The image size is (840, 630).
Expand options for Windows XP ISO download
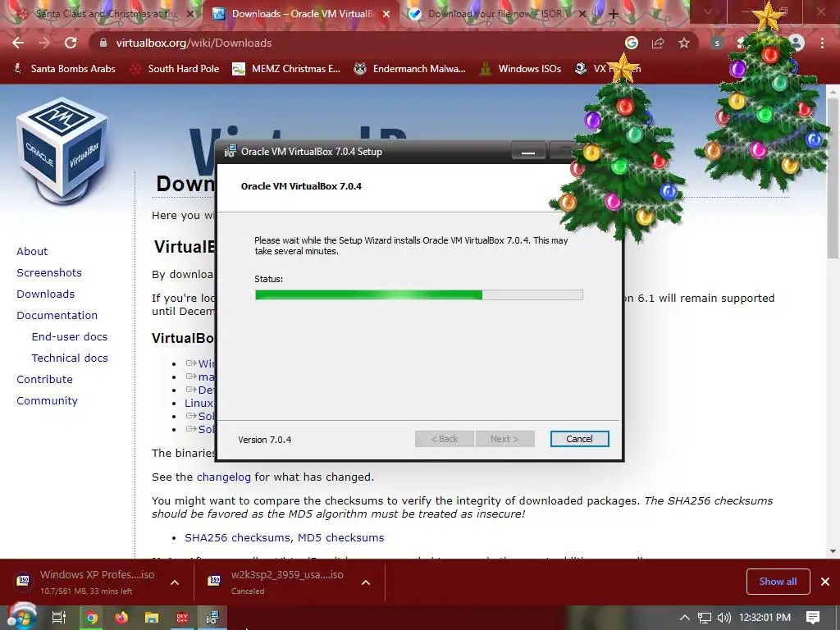pyautogui.click(x=175, y=582)
